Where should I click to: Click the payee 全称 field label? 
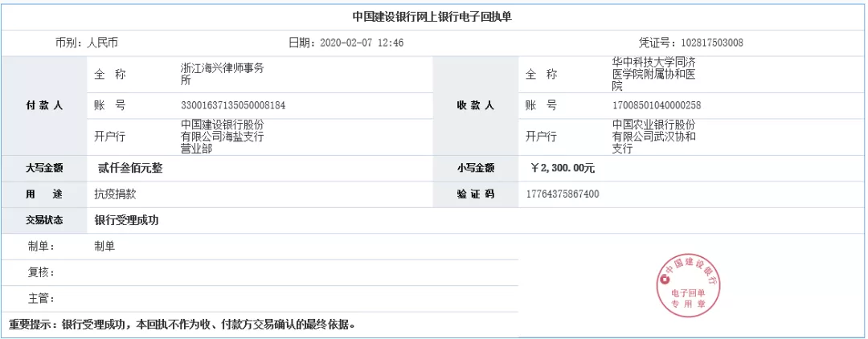coord(541,74)
